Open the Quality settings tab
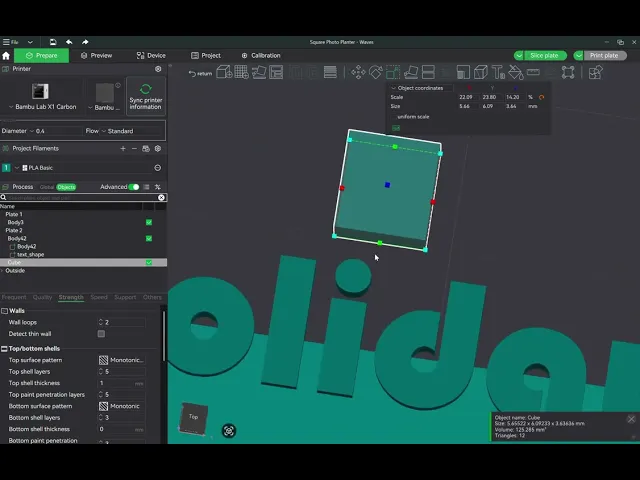The image size is (640, 480). tap(42, 297)
